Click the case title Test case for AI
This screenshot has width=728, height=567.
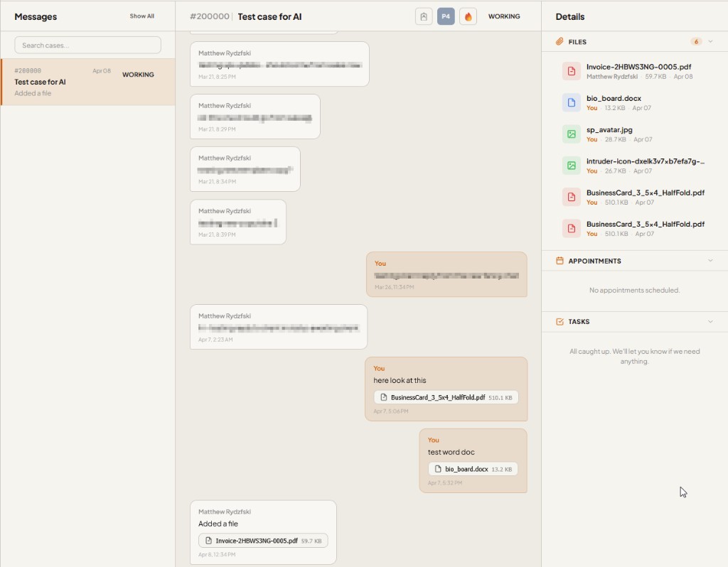coord(269,17)
